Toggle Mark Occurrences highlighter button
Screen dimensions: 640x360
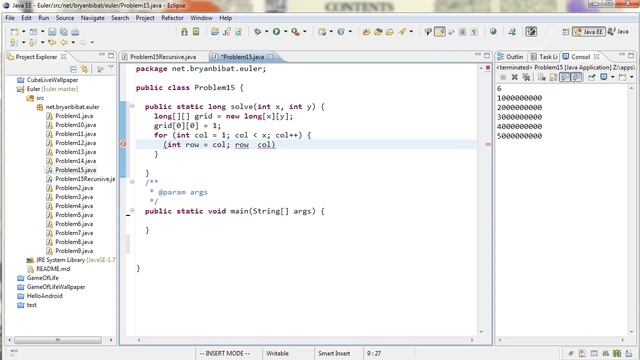pos(440,31)
